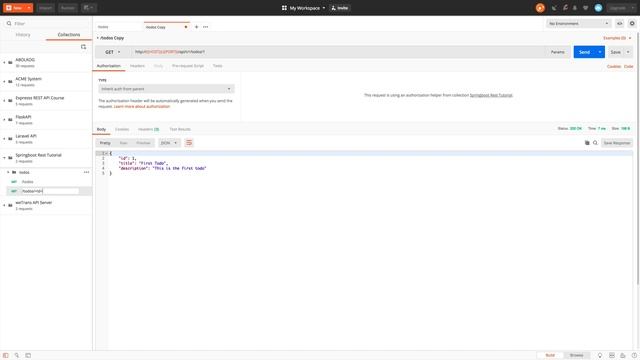This screenshot has height=360, width=640.
Task: Click the blue Send button
Action: coord(584,52)
